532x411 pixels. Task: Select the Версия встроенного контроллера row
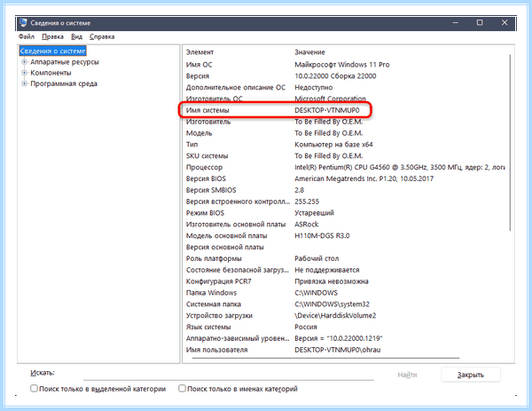[x=346, y=202]
